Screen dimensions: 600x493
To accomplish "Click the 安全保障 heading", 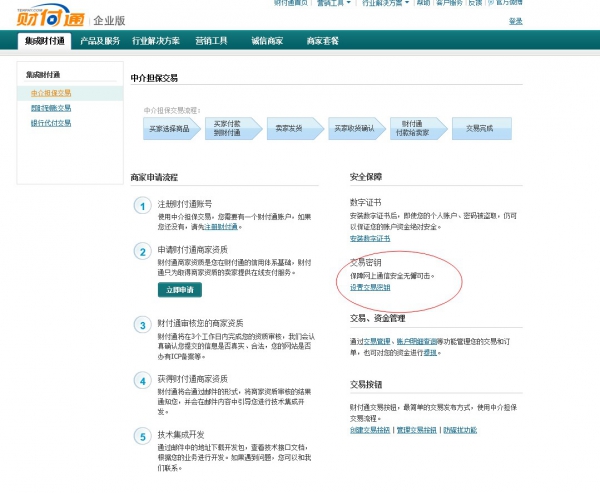I will (366, 177).
